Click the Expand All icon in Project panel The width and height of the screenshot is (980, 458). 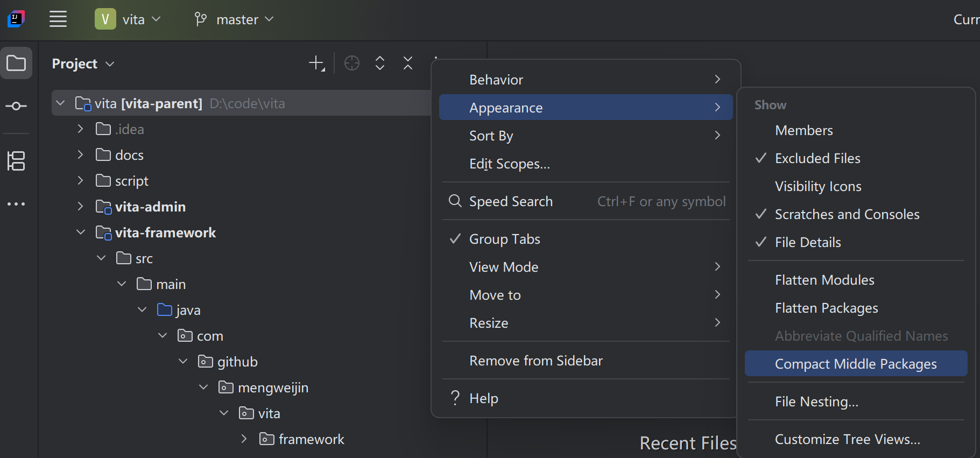[380, 64]
